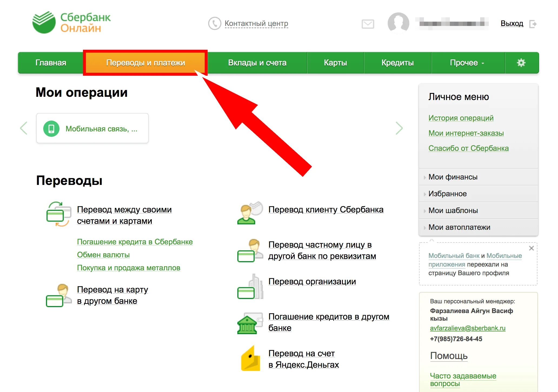Open История операций link
The height and width of the screenshot is (392, 558).
tap(461, 118)
